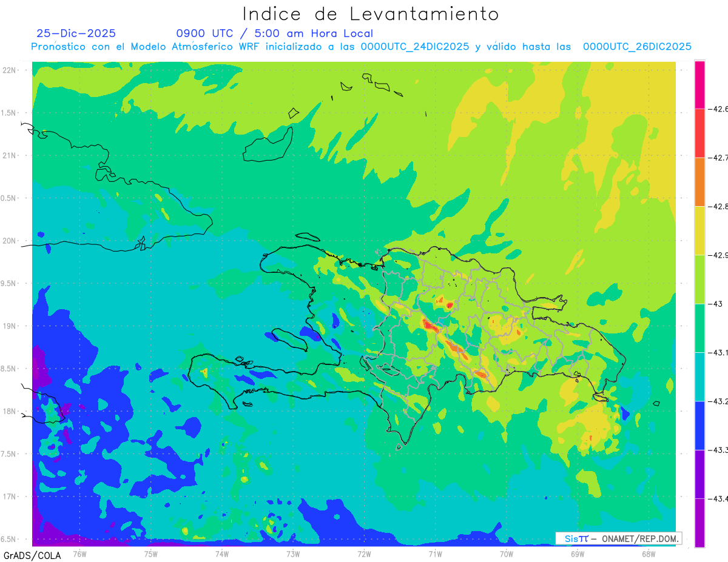Image resolution: width=728 pixels, height=562 pixels.
Task: Click the '-43.3' color scale value
Action: 717,450
